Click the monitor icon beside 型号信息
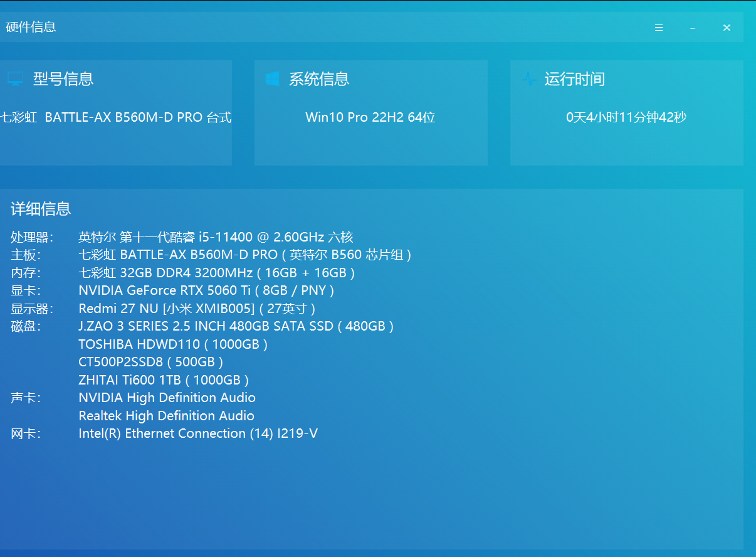 15,79
